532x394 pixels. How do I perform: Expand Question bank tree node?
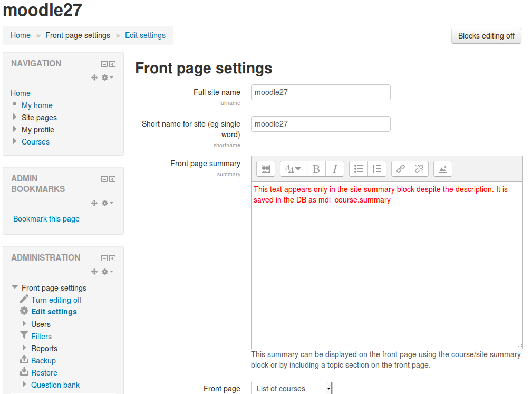(24, 384)
